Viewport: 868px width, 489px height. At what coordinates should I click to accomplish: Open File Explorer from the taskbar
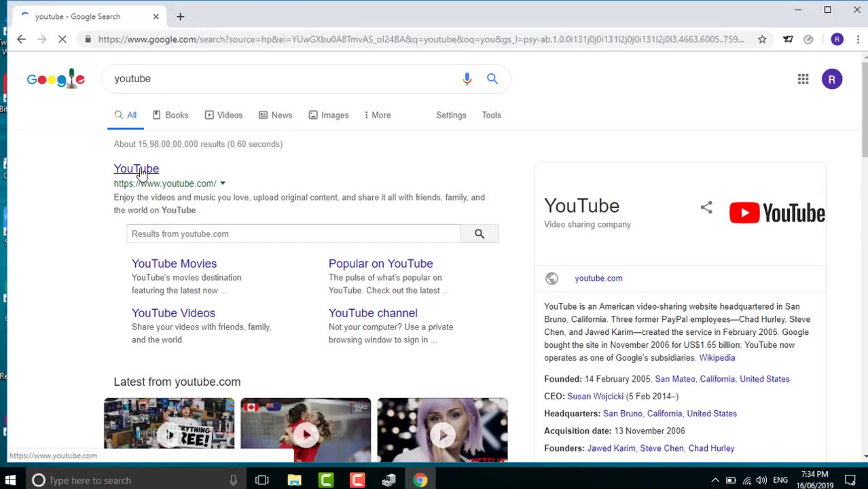click(x=294, y=480)
